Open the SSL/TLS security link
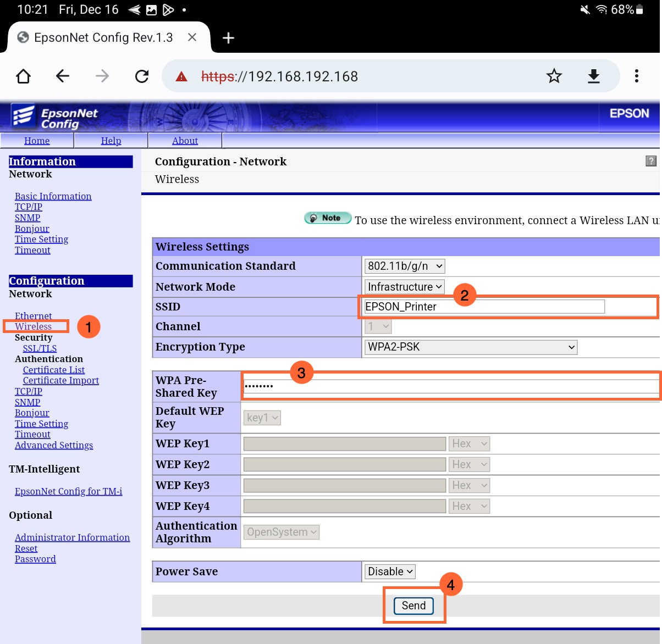The image size is (662, 644). click(40, 348)
